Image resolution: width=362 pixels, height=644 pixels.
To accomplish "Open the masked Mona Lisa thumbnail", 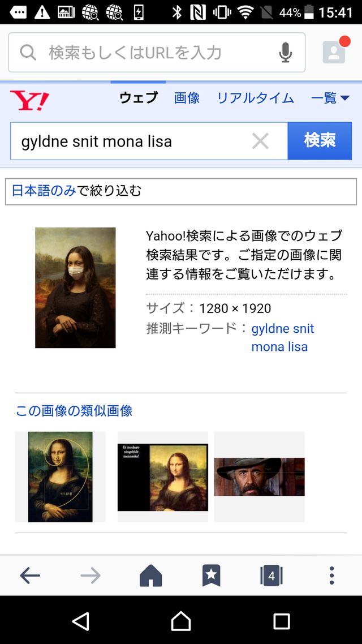I will (75, 287).
